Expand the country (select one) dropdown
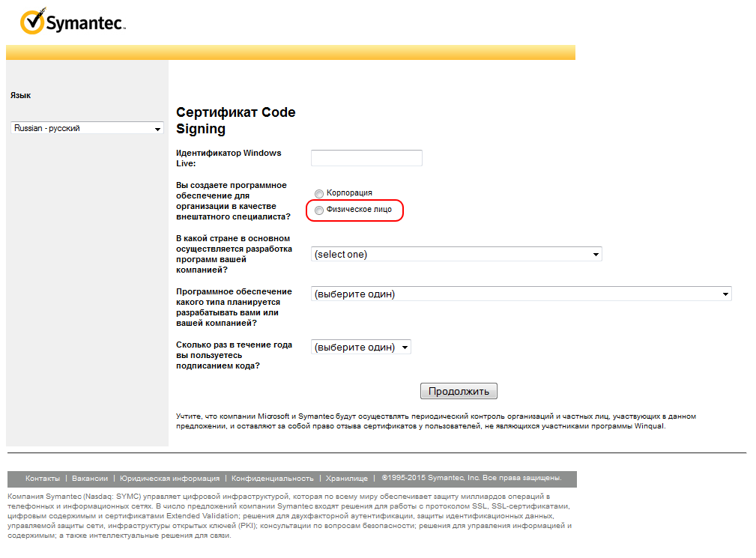The height and width of the screenshot is (558, 756). [456, 255]
